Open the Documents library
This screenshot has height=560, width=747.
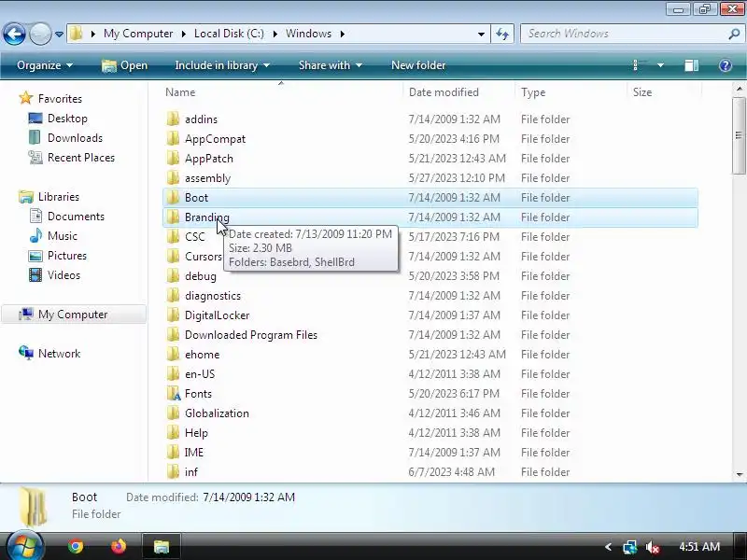click(76, 217)
